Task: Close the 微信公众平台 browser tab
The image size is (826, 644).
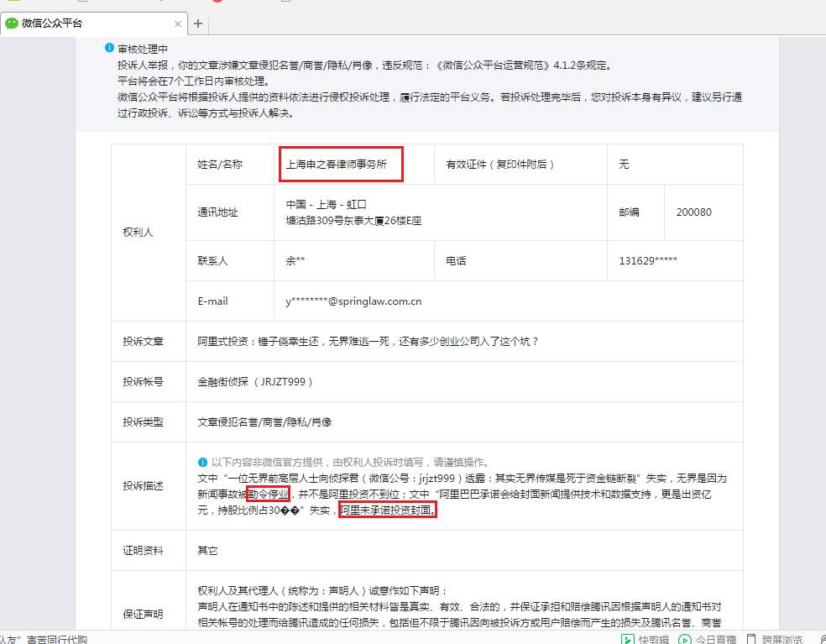Action: [177, 24]
